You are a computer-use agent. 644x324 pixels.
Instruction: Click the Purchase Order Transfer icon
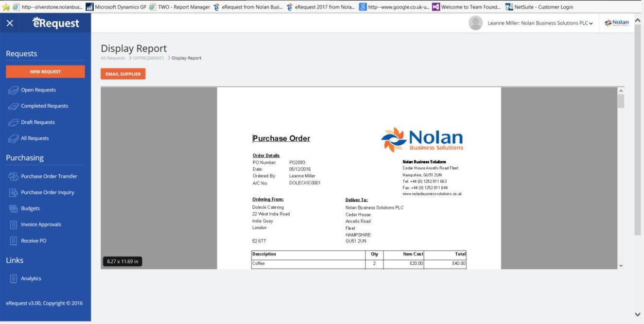(14, 176)
